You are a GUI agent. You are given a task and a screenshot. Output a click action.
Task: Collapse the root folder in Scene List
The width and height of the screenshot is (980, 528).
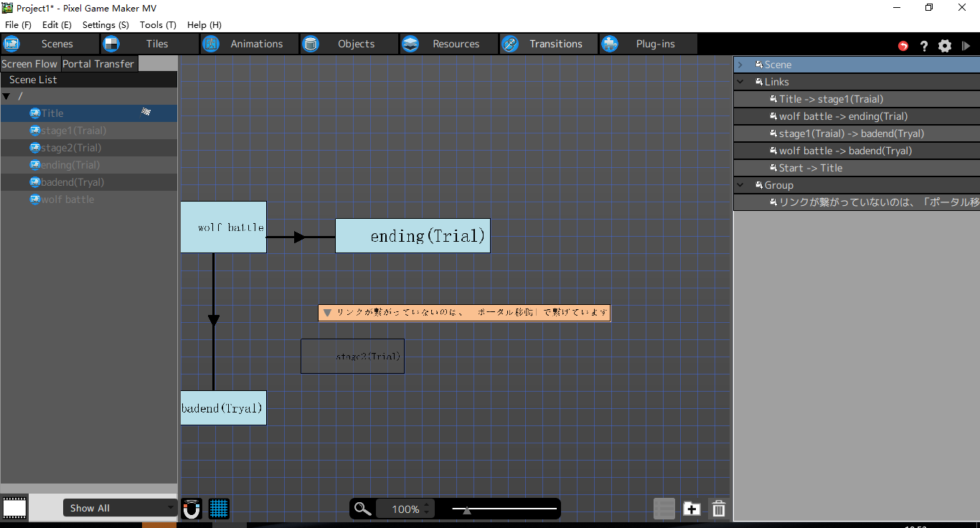coord(6,96)
